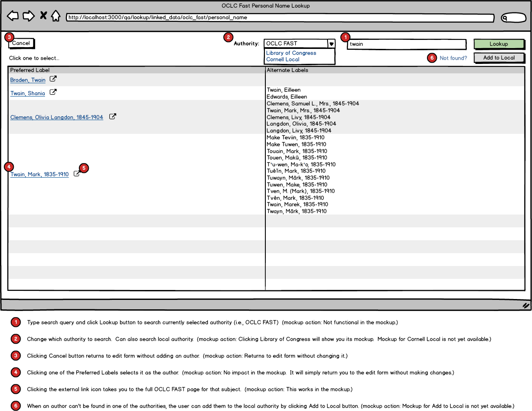This screenshot has height=411, width=532.
Task: Select the Braden, Twain preferred label
Action: click(28, 80)
